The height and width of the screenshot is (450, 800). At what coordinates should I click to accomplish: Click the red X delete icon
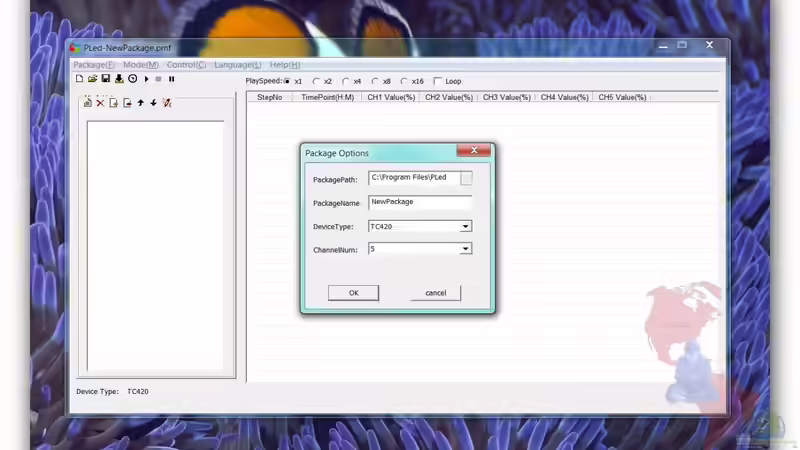point(100,103)
